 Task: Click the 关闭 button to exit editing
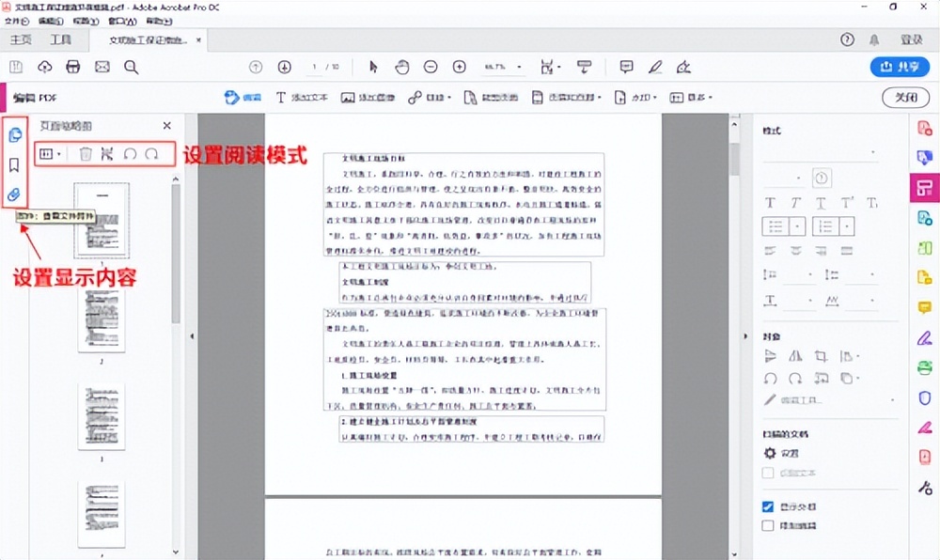906,97
